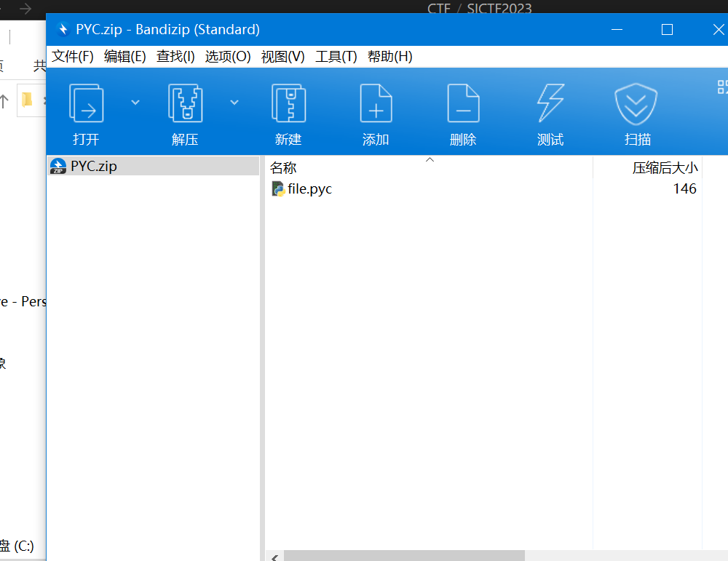Click the compressed size value 146
This screenshot has width=728, height=561.
685,189
